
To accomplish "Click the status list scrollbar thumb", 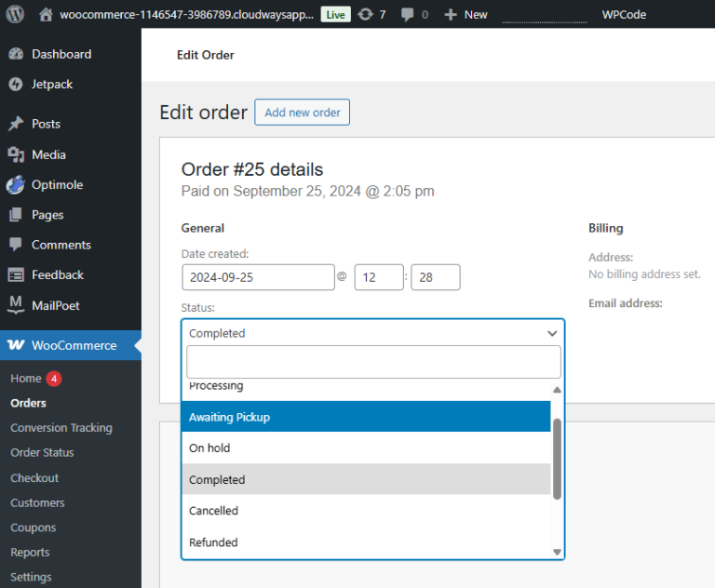I will pyautogui.click(x=557, y=459).
